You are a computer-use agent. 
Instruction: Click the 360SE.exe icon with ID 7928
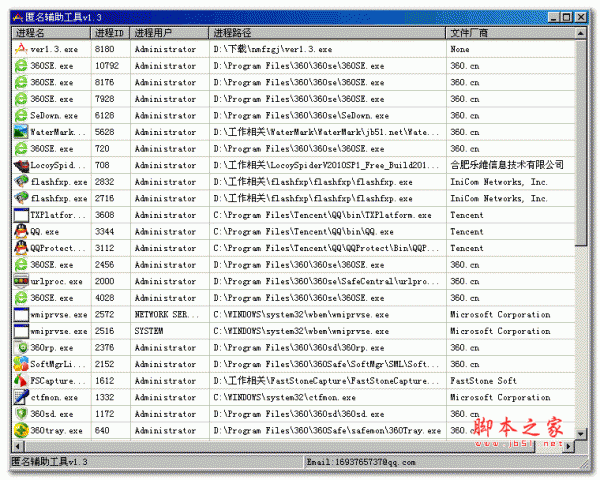pyautogui.click(x=21, y=99)
